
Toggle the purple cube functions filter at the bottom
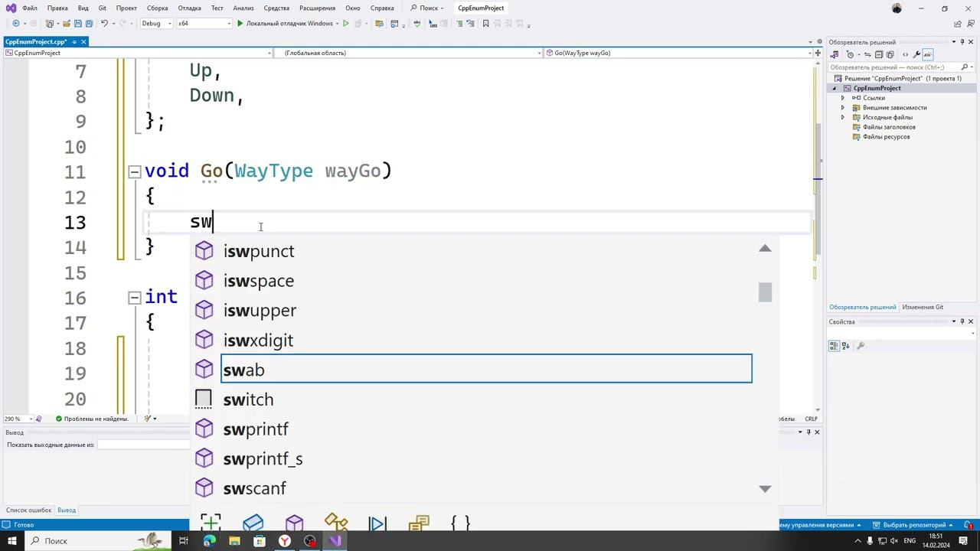(x=295, y=523)
